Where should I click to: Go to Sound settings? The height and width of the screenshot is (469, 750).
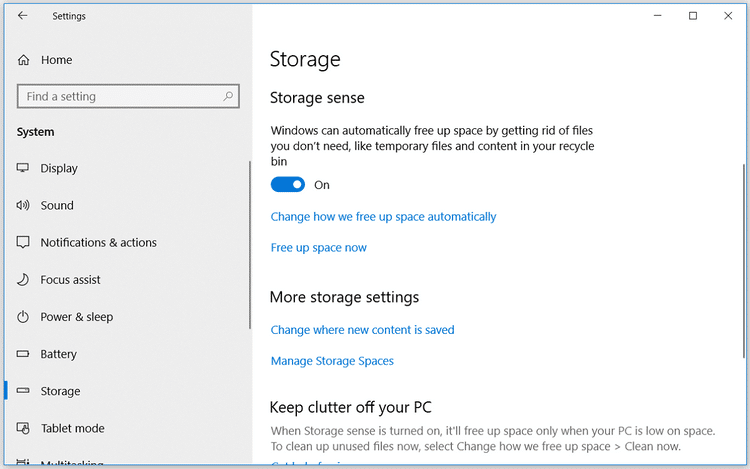[57, 205]
